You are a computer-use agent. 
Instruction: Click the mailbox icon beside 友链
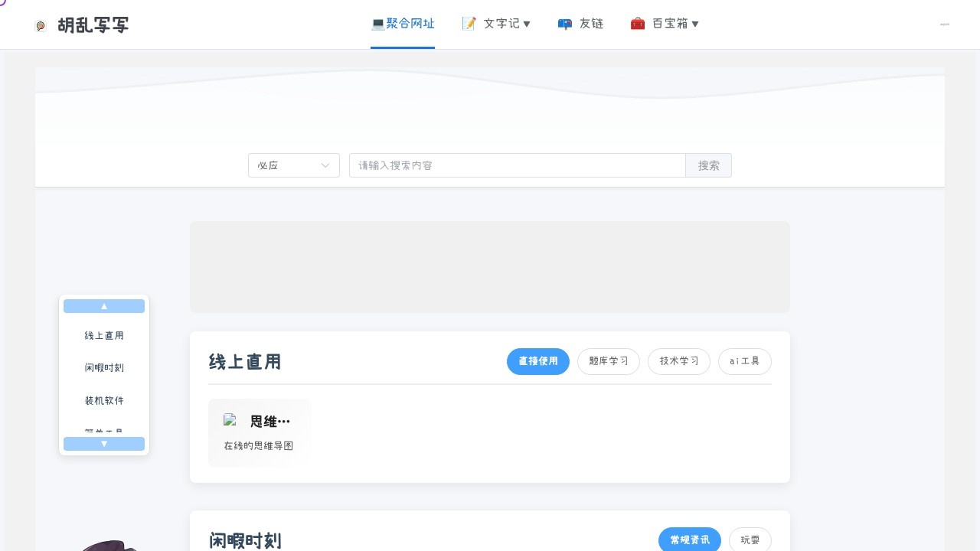(565, 24)
